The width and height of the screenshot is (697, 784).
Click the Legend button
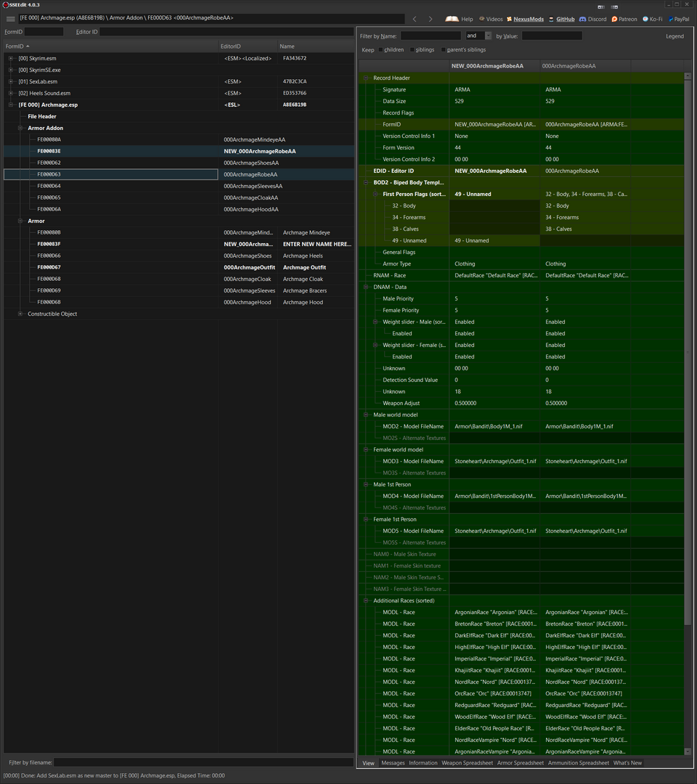pos(674,36)
